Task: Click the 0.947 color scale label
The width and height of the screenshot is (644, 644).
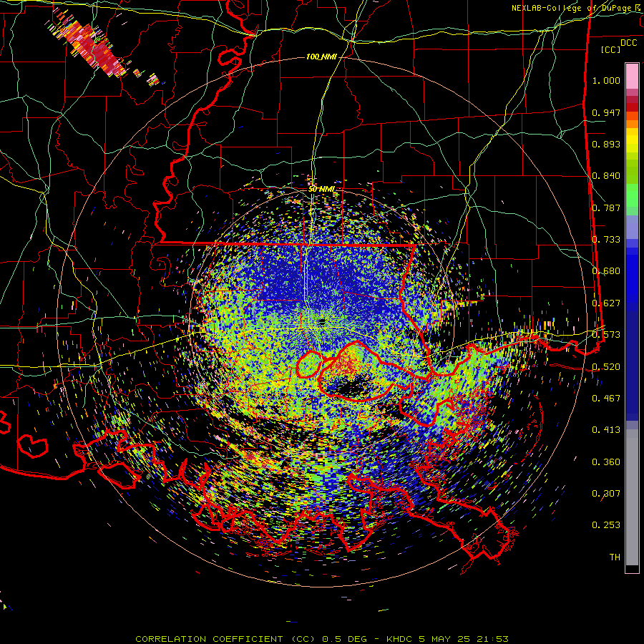Action: 606,112
